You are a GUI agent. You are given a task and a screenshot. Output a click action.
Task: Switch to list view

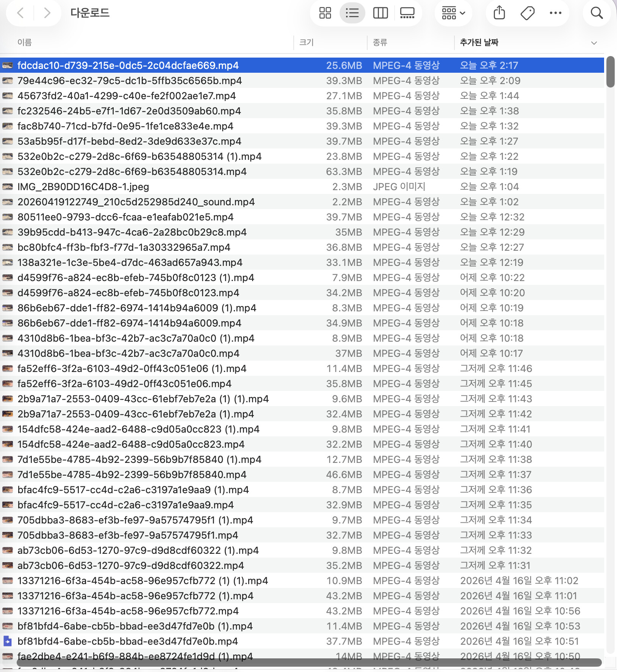(352, 13)
